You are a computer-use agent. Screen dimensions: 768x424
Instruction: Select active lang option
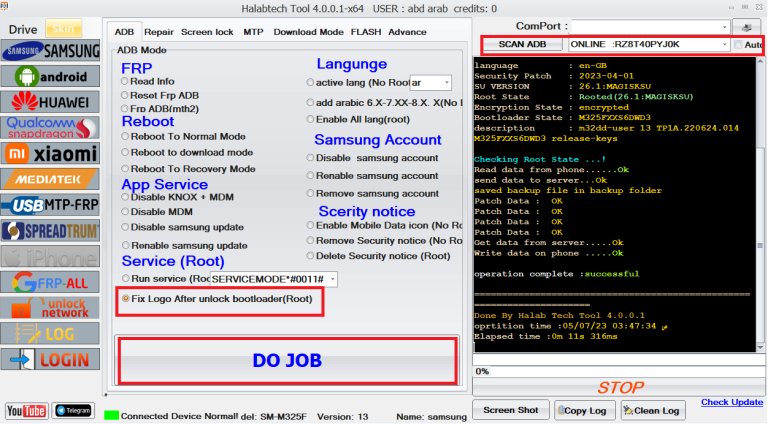coord(358,83)
